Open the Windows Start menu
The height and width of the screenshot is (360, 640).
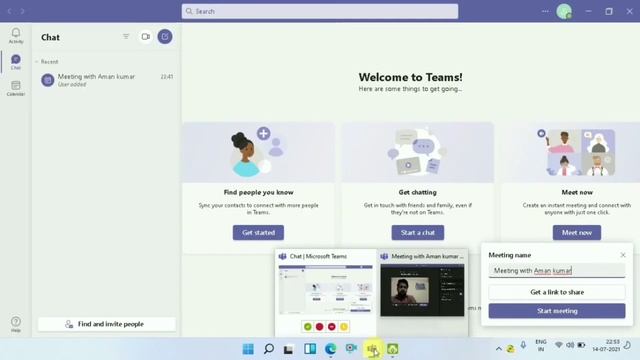click(248, 349)
